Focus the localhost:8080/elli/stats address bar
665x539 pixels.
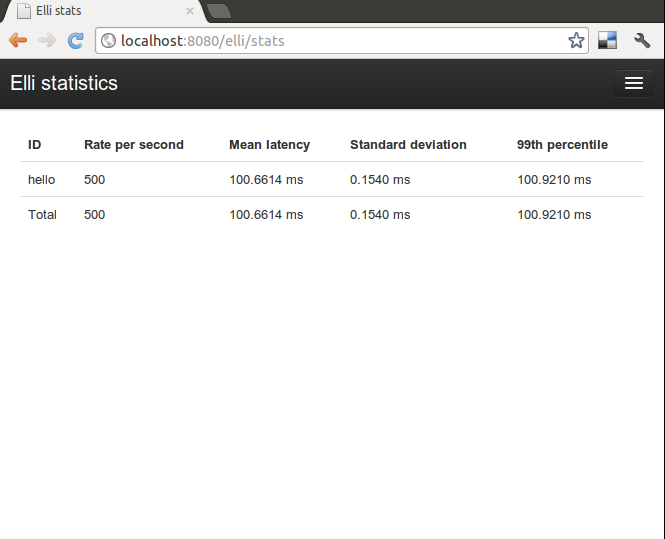click(341, 41)
